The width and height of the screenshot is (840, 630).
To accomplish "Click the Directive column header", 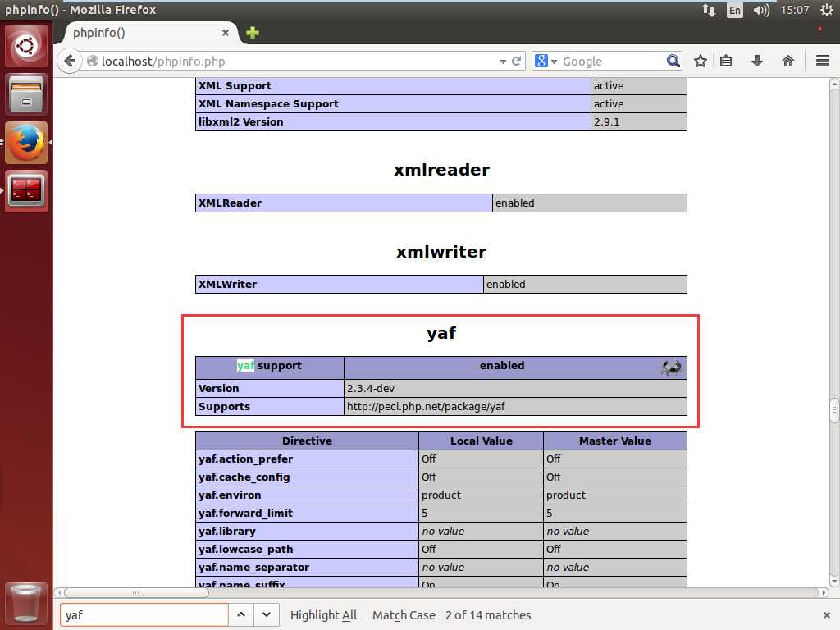I will click(x=307, y=441).
